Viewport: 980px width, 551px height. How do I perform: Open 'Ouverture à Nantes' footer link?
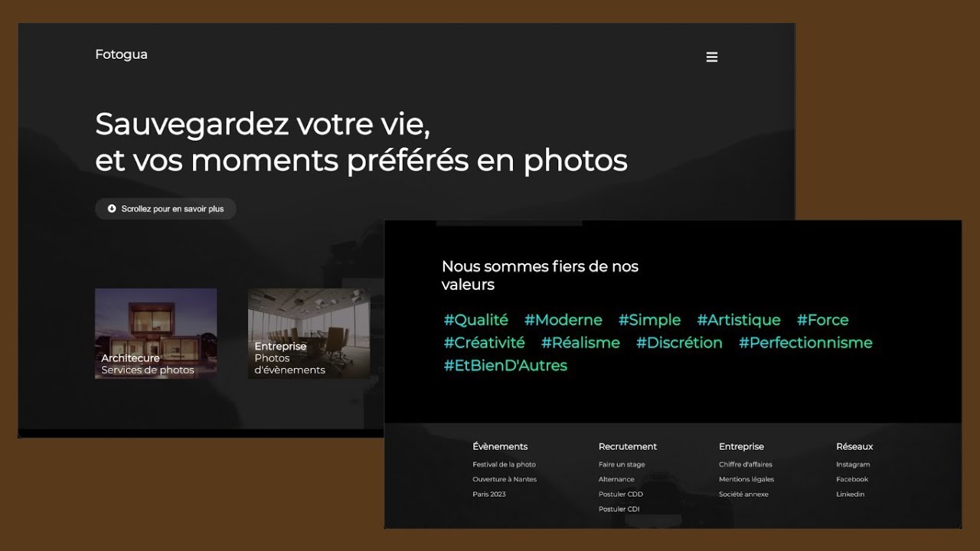tap(505, 479)
